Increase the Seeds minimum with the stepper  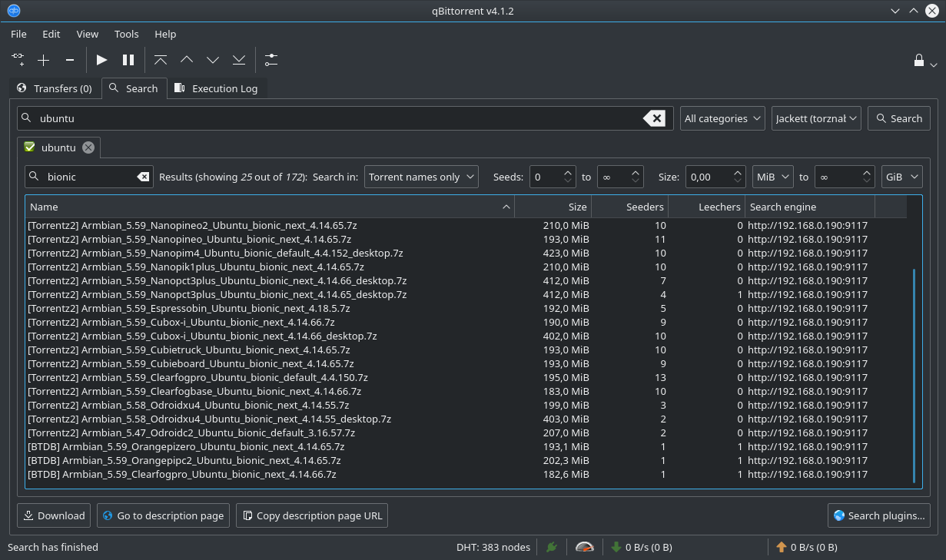(569, 172)
